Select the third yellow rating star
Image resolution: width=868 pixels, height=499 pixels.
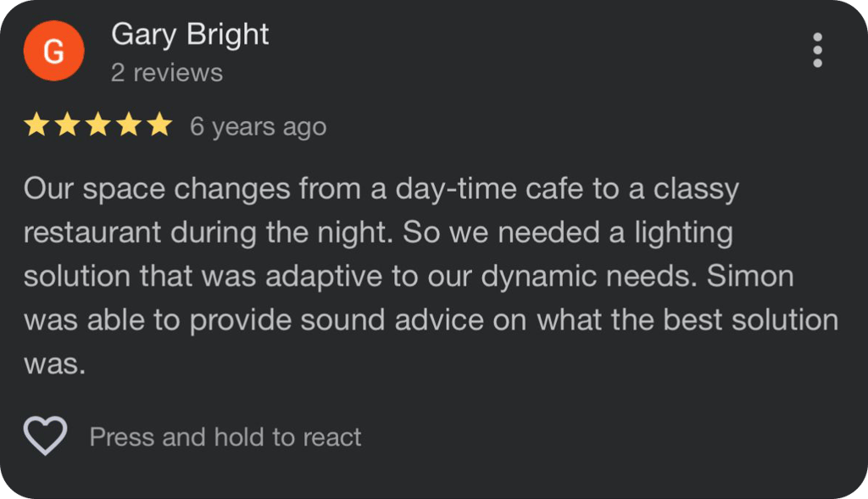(97, 126)
